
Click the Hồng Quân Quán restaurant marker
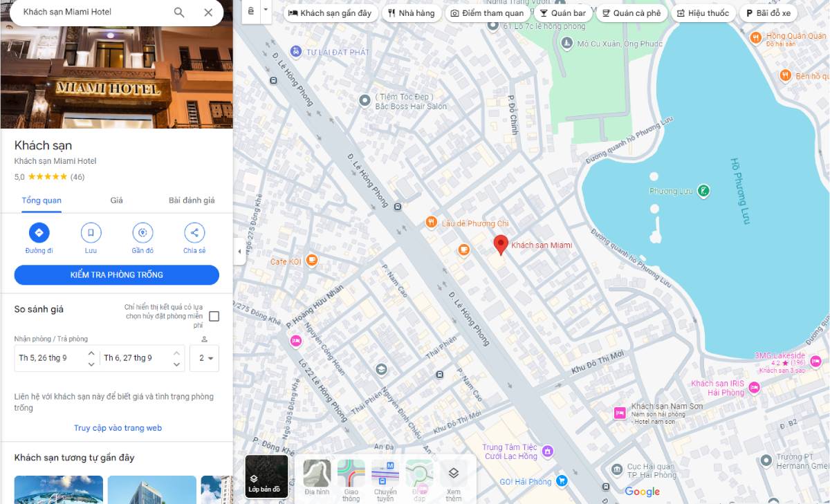(x=757, y=37)
